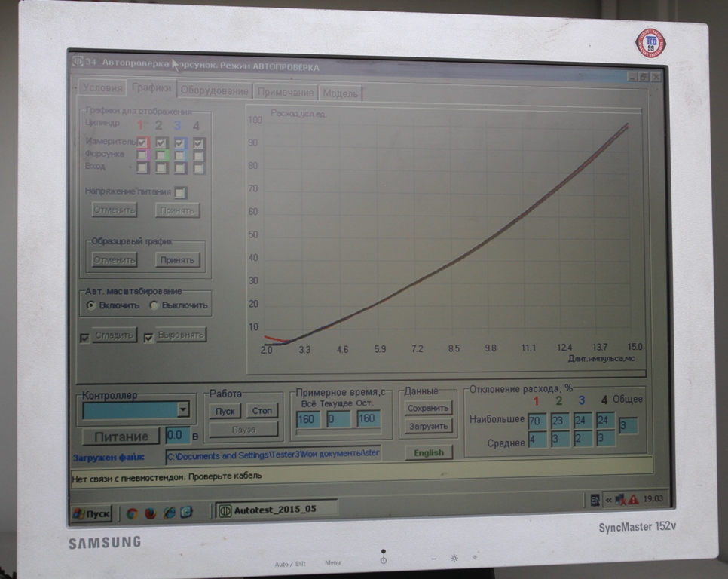Open the Контроллер dropdown list

click(x=182, y=409)
